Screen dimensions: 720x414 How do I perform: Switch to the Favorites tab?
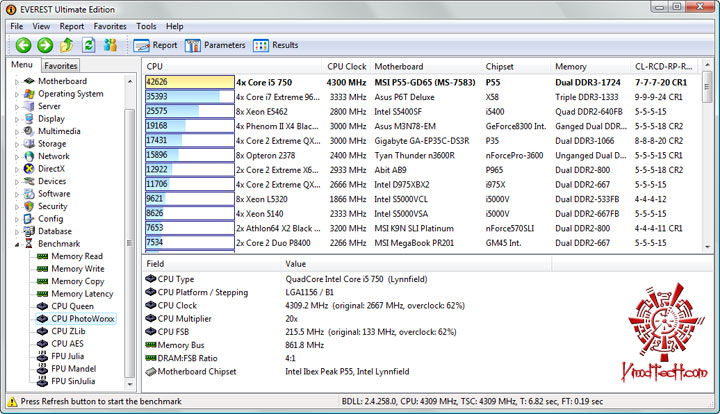click(61, 66)
